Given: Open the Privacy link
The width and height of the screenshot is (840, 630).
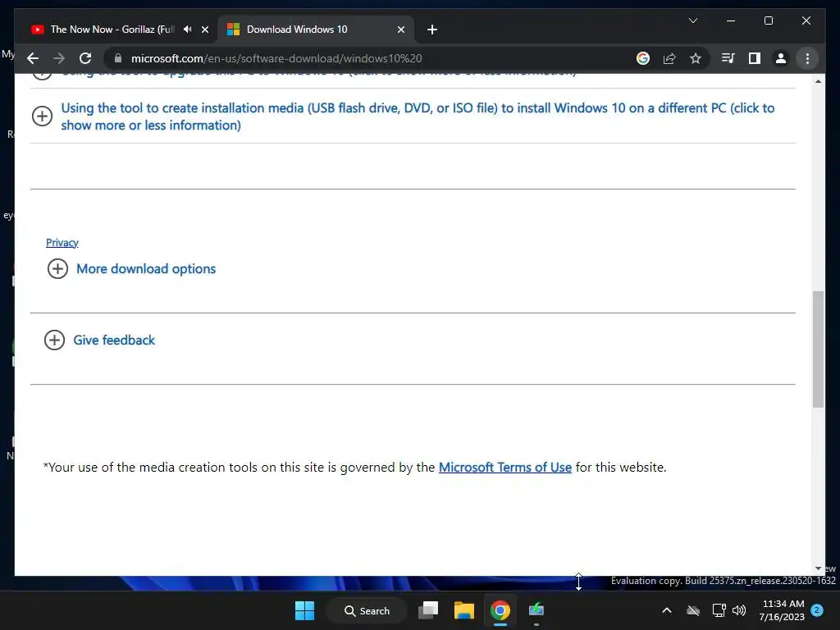Looking at the screenshot, I should tap(62, 242).
